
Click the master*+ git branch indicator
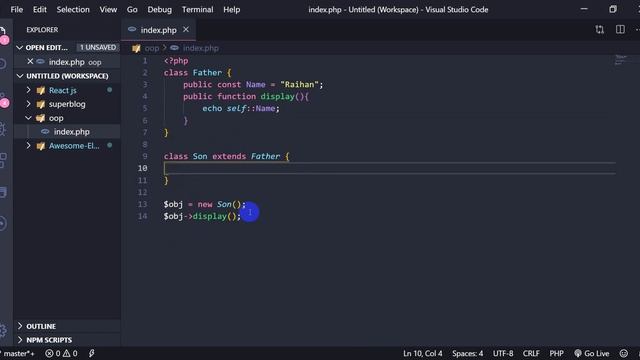pos(18,353)
